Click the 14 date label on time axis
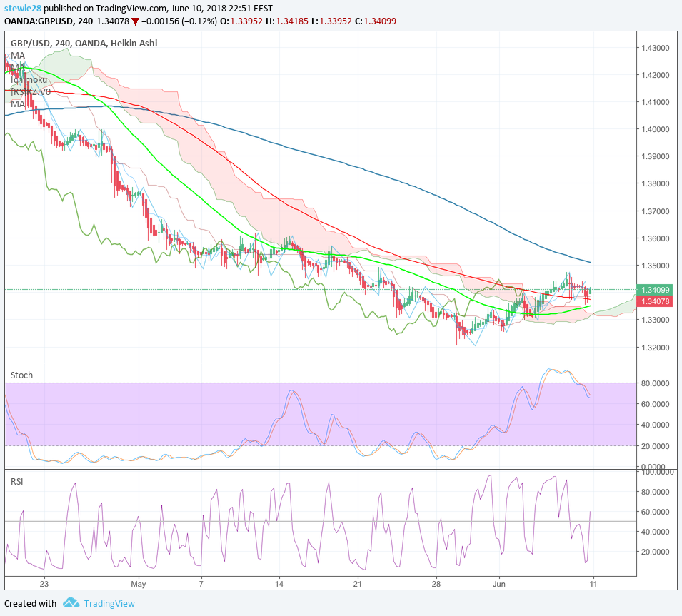682x616 pixels. click(x=279, y=584)
